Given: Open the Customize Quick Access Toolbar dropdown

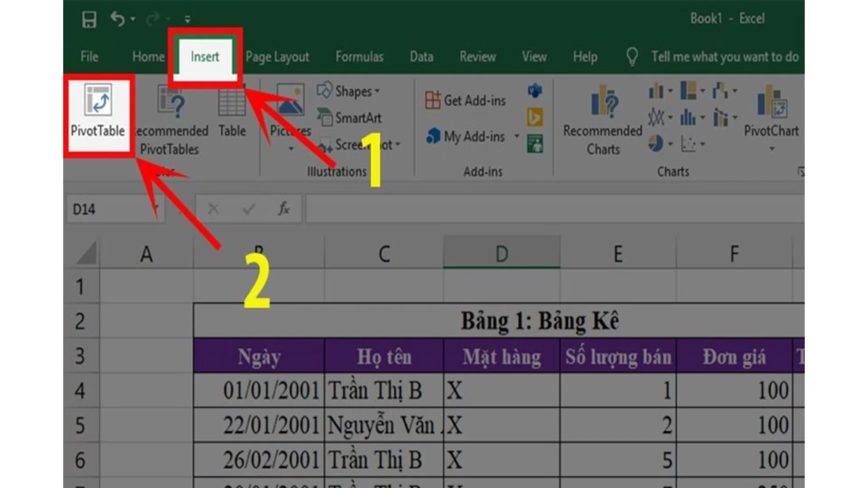Looking at the screenshot, I should (x=187, y=19).
